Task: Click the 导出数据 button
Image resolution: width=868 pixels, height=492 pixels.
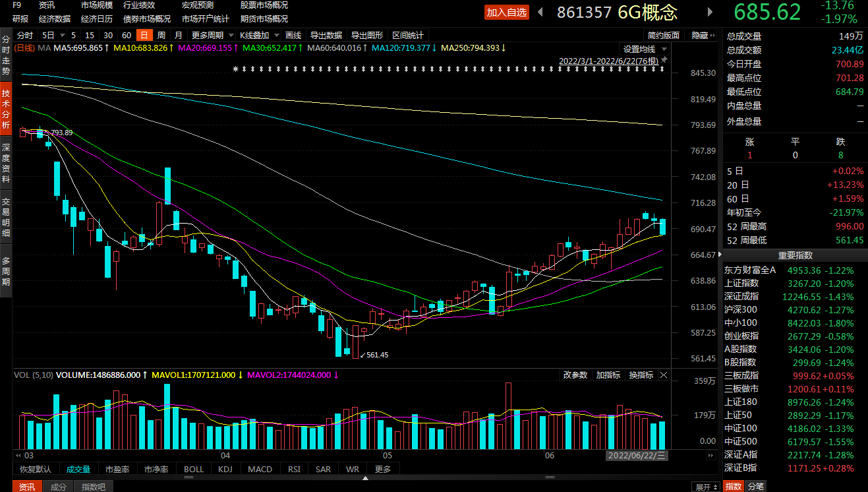Action: tap(326, 35)
